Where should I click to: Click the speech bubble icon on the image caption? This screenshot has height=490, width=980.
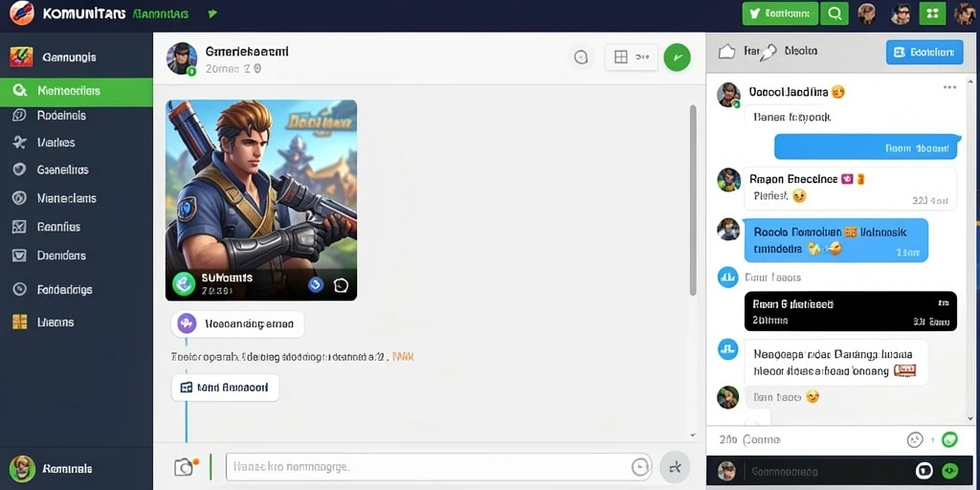click(341, 285)
